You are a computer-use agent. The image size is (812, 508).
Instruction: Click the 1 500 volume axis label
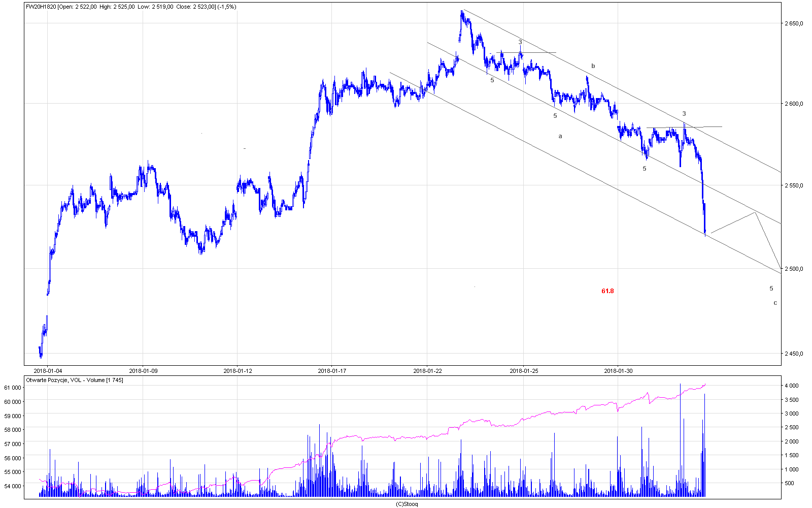tap(792, 456)
